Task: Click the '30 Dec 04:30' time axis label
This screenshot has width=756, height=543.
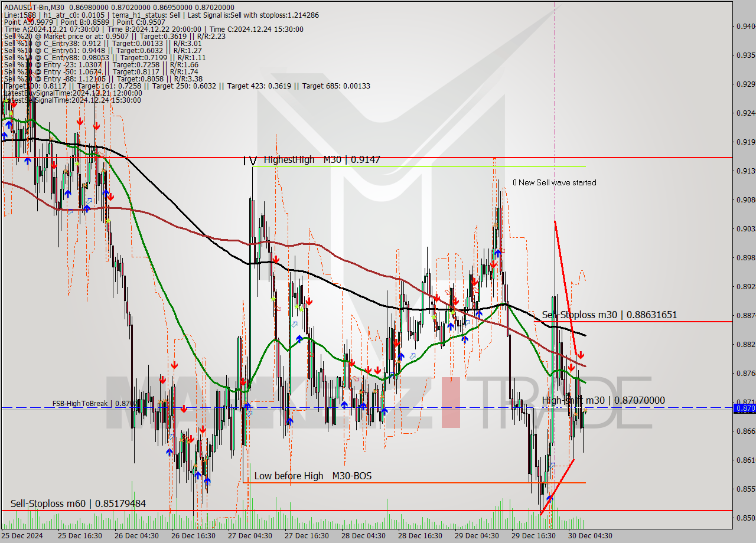Action: coord(589,536)
